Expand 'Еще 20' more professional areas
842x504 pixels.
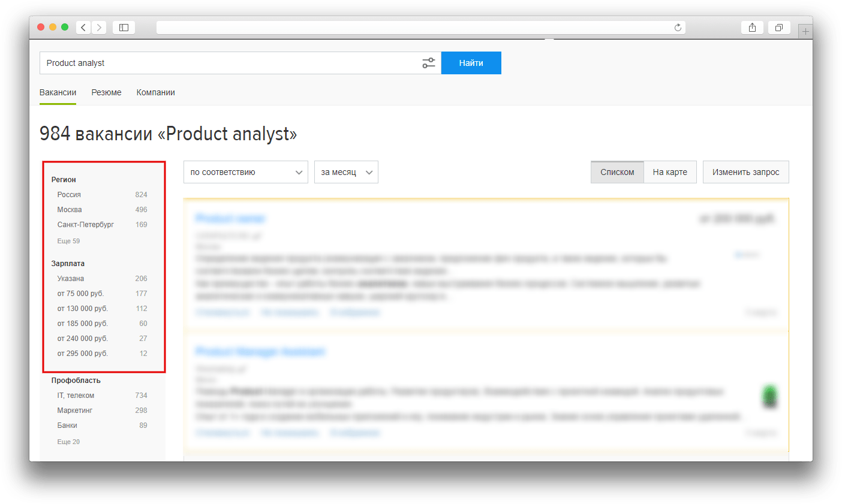[68, 442]
